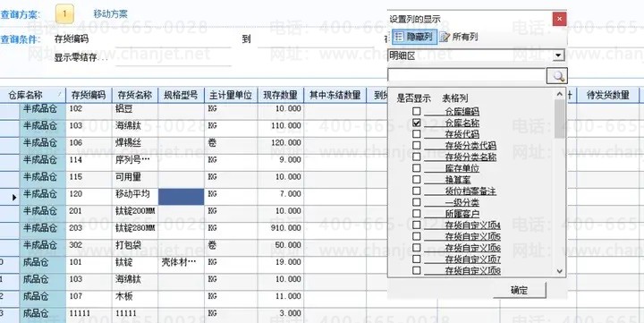Check the 存货自定义项5 checkbox
644x323 pixels.
tap(417, 236)
